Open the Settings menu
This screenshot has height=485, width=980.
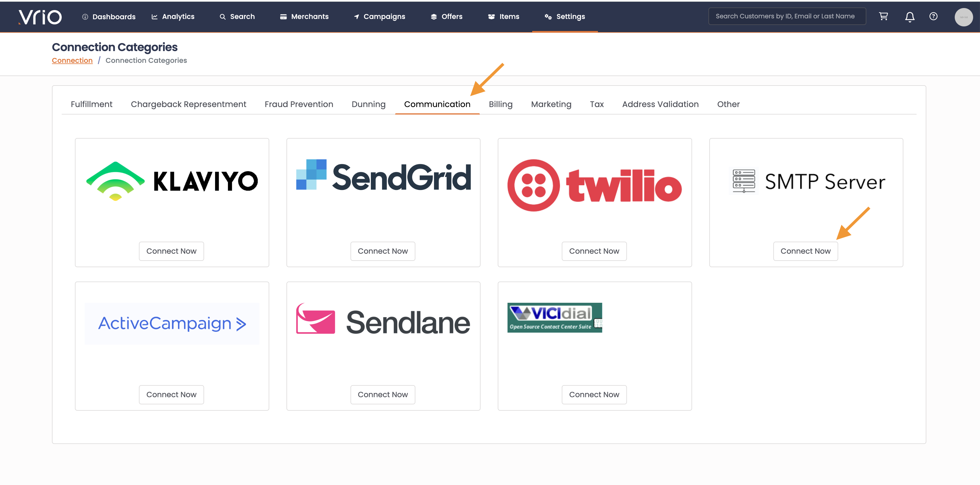point(565,17)
